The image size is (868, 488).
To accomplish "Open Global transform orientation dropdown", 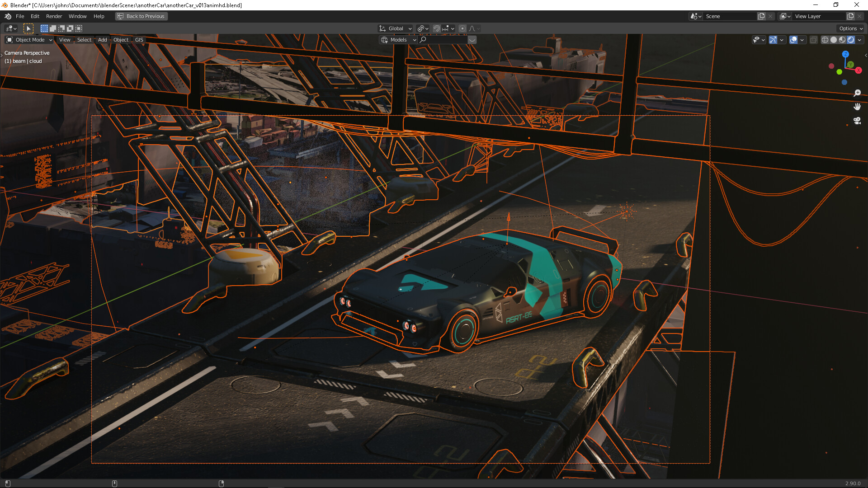I will coord(396,28).
